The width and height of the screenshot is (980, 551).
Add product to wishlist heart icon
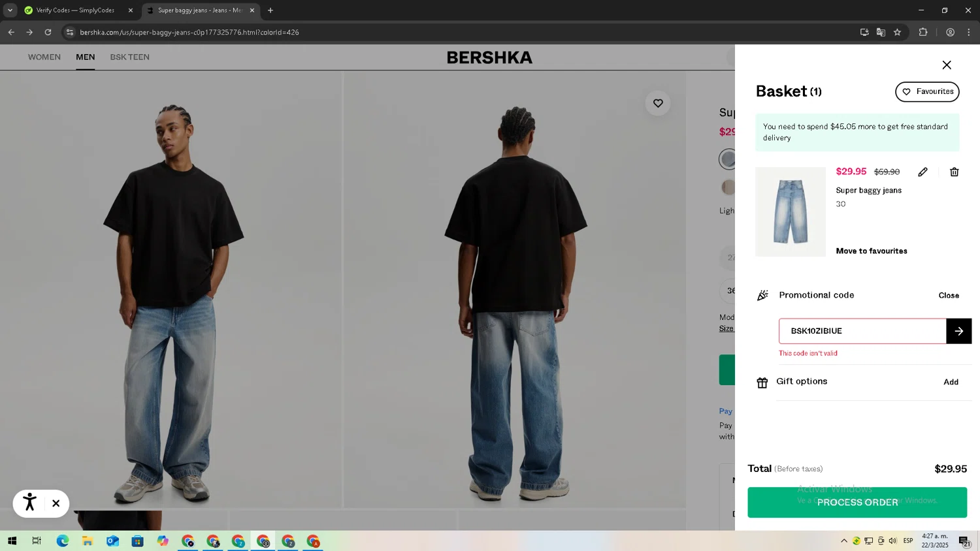pos(658,103)
